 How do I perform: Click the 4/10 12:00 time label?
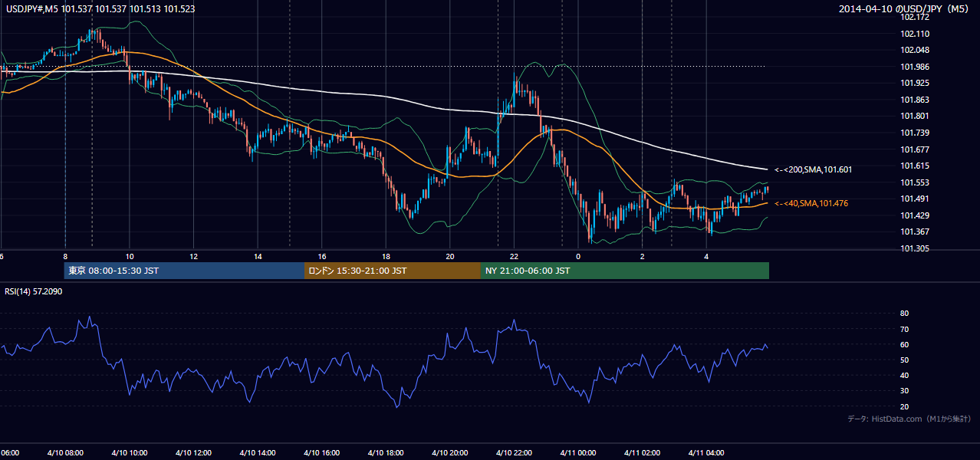(193, 452)
